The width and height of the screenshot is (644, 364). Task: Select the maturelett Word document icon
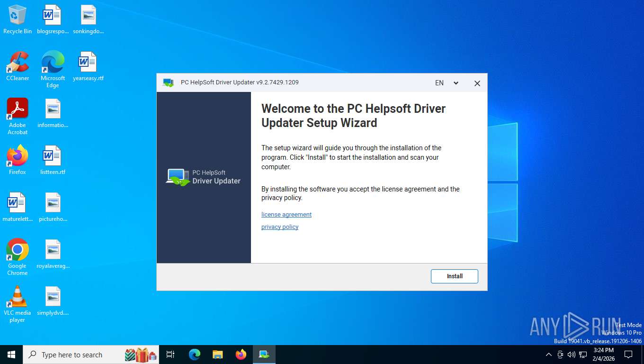[x=18, y=207]
